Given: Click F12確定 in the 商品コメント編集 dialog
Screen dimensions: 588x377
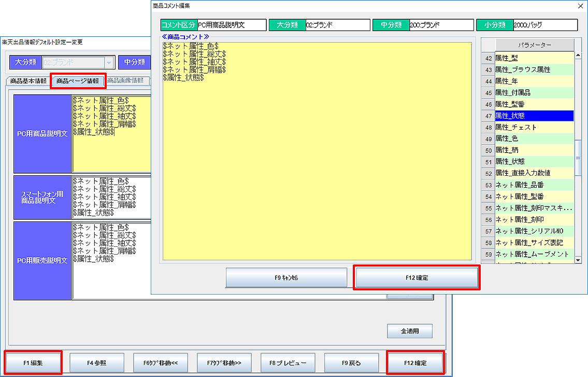Looking at the screenshot, I should pos(417,278).
